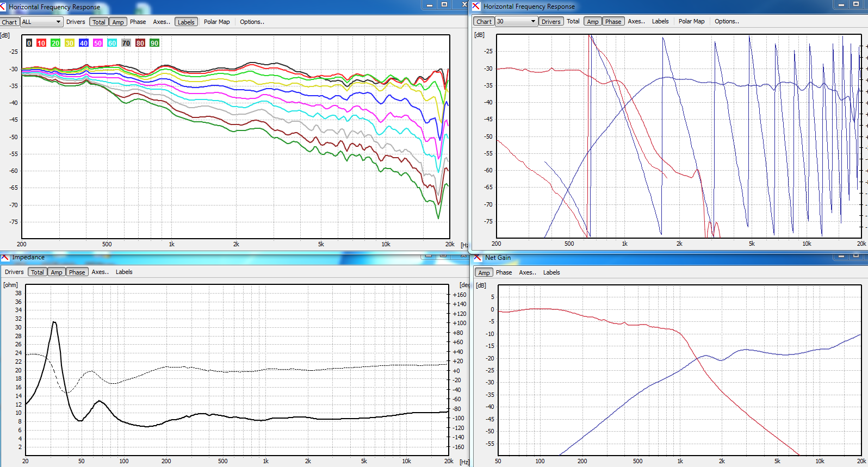868x467 pixels.
Task: Open Options in top-right window
Action: (x=727, y=21)
